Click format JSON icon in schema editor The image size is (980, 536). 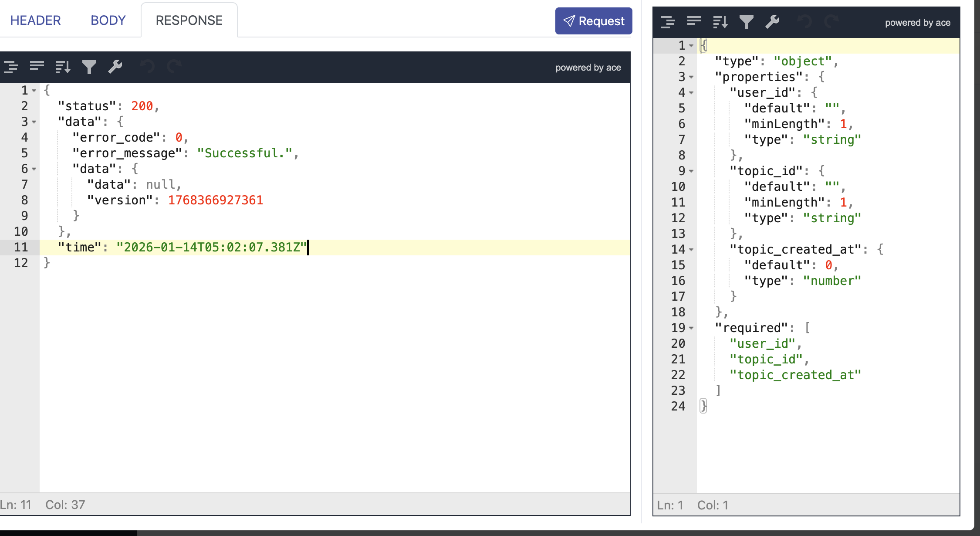tap(668, 22)
